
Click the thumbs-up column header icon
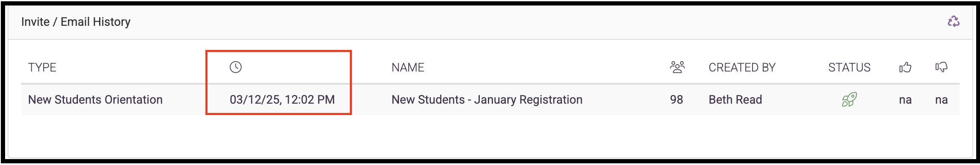[x=905, y=67]
